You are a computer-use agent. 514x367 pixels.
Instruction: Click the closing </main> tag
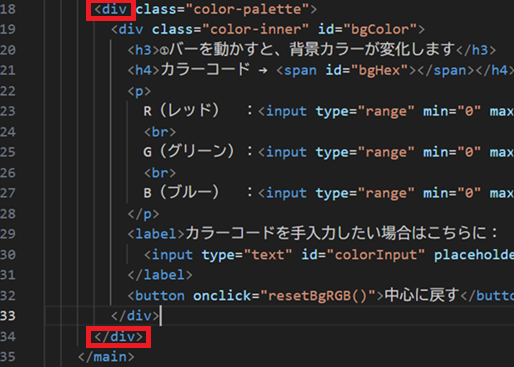coord(106,357)
